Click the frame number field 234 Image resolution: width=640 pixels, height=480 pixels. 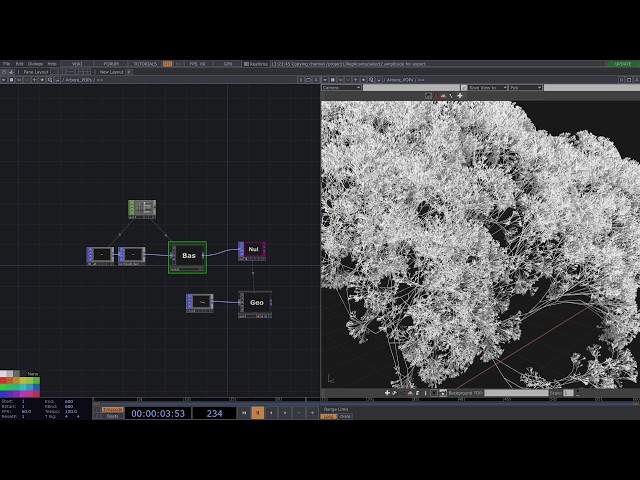pyautogui.click(x=214, y=413)
